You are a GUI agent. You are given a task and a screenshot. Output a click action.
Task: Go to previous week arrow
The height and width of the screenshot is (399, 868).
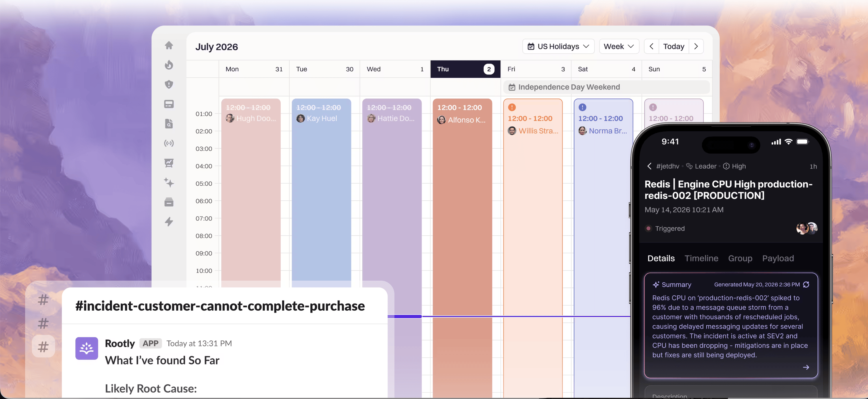click(651, 46)
